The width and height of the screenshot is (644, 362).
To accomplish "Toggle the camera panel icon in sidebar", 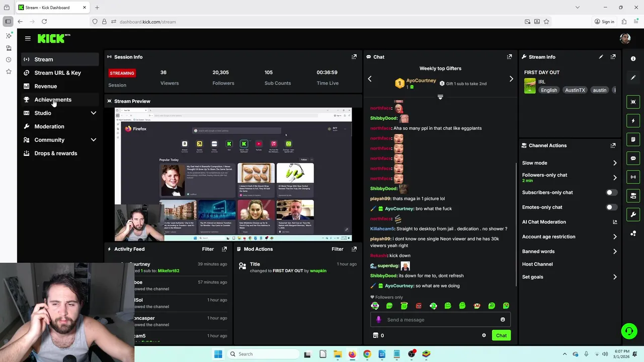I will click(x=633, y=196).
